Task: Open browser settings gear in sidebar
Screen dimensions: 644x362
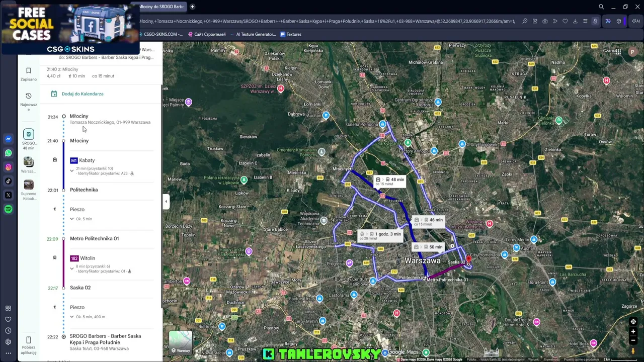Action: (x=8, y=342)
